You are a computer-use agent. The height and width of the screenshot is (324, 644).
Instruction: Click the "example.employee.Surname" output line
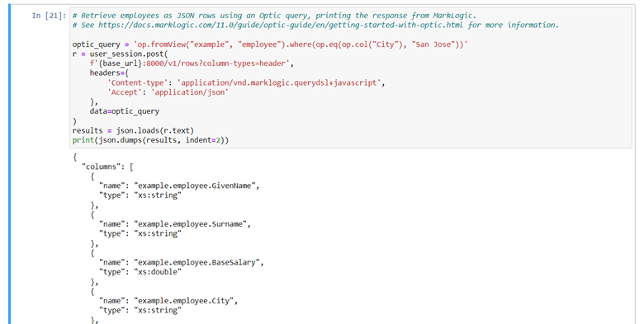[x=175, y=224]
